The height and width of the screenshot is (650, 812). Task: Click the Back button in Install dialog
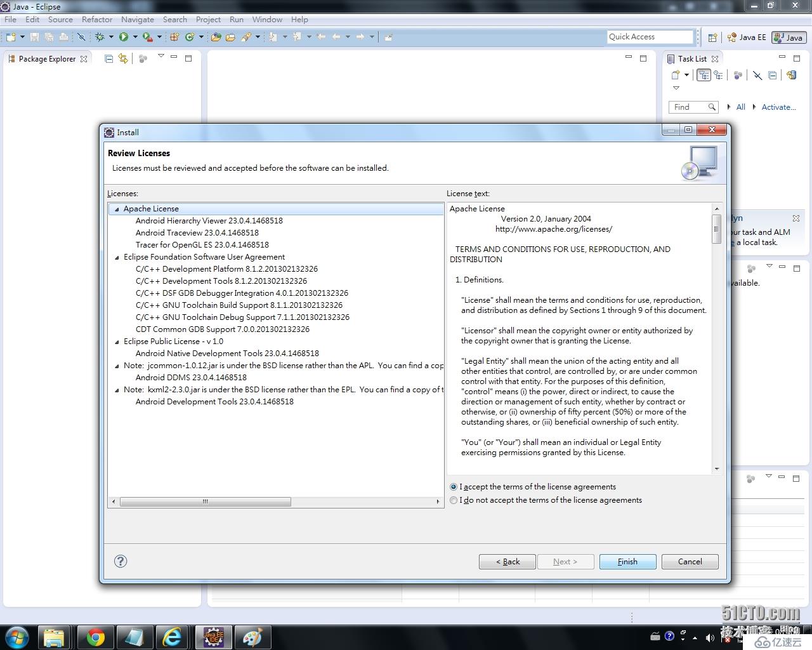[x=507, y=562]
